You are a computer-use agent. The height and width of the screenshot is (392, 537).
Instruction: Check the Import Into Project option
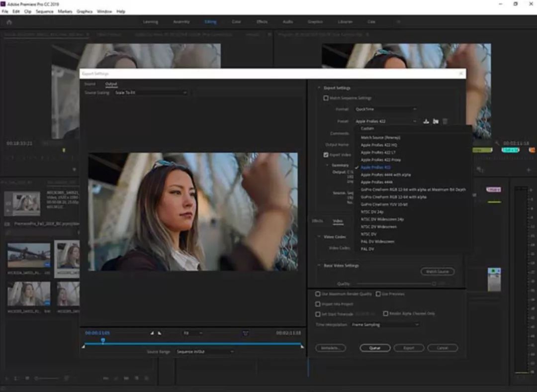click(318, 304)
